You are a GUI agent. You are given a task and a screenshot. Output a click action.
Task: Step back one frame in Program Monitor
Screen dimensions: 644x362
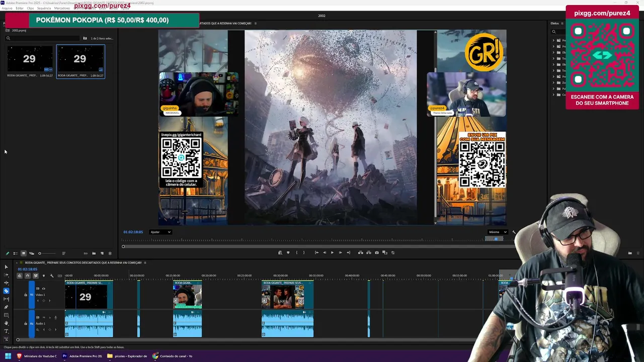pyautogui.click(x=325, y=252)
